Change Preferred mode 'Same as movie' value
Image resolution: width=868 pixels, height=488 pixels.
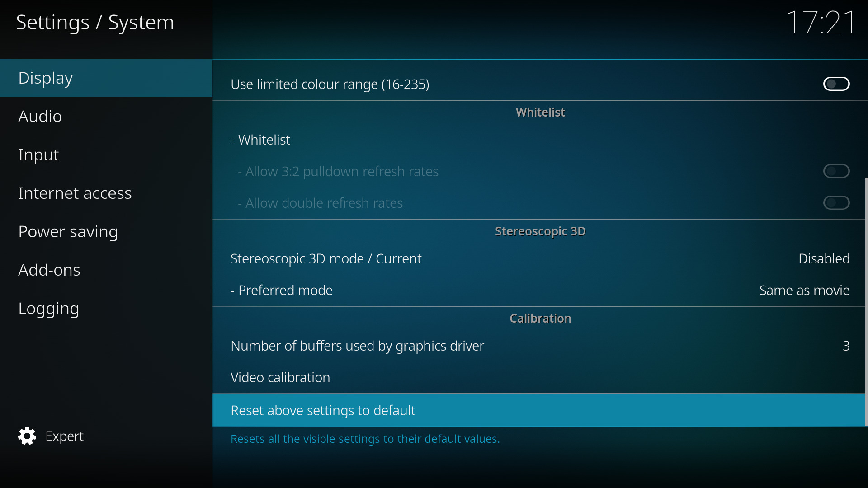point(804,290)
